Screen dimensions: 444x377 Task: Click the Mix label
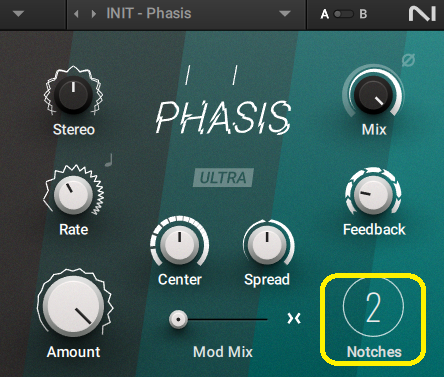[x=374, y=130]
